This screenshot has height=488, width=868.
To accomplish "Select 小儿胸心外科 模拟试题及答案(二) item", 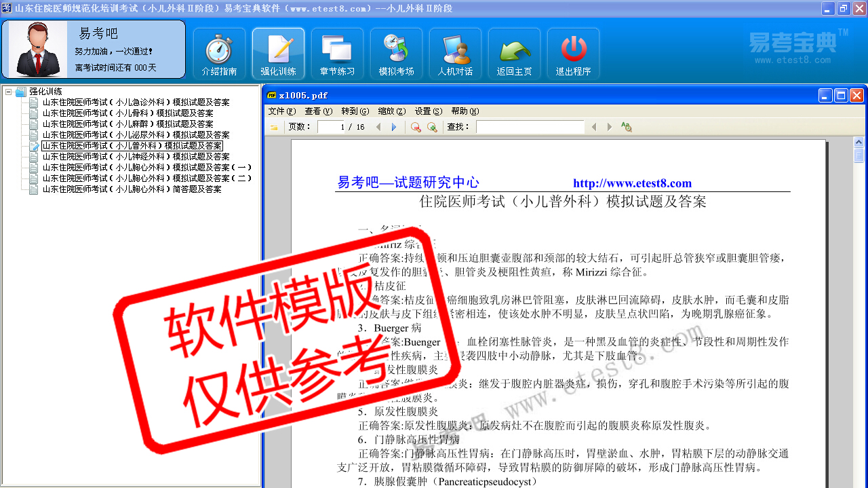I will point(147,179).
